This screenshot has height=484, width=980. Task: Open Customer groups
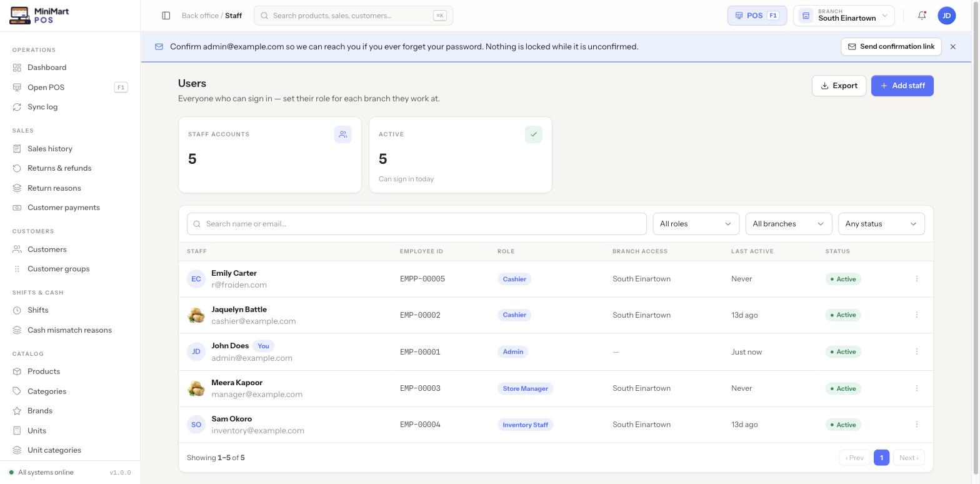click(x=70, y=269)
